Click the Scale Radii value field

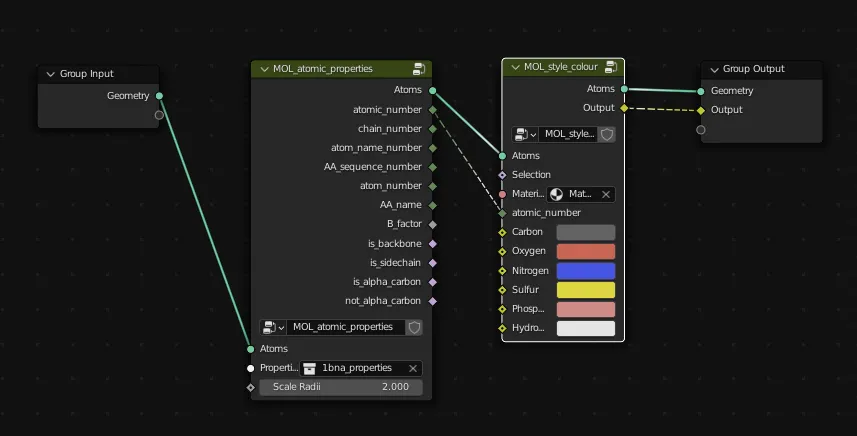click(341, 387)
